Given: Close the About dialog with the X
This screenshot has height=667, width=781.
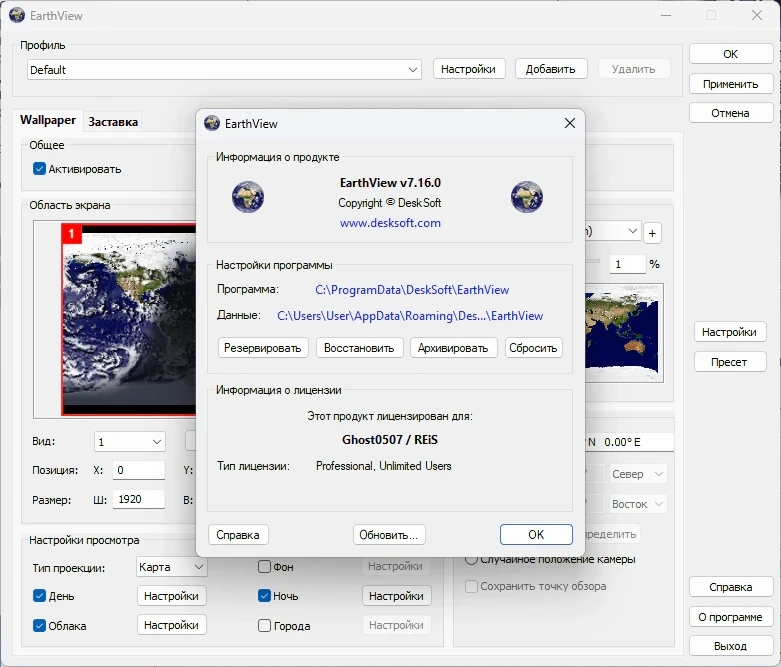Looking at the screenshot, I should (x=570, y=123).
